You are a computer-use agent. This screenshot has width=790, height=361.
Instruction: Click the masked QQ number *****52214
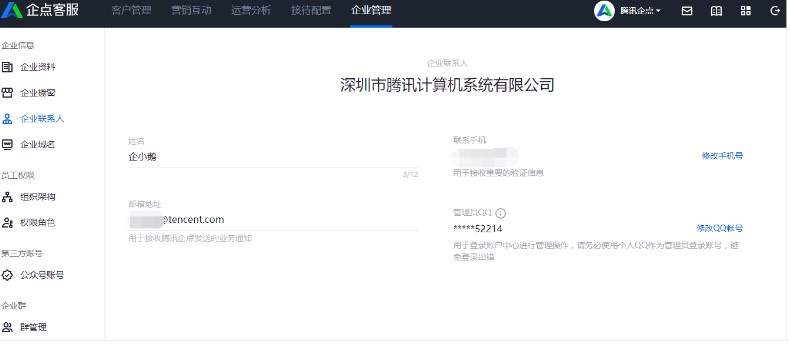(478, 229)
